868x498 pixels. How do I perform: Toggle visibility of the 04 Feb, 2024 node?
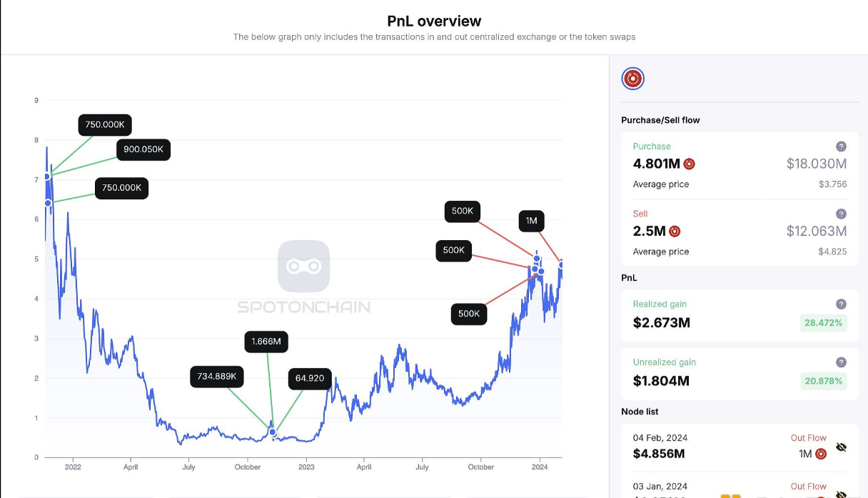(841, 448)
